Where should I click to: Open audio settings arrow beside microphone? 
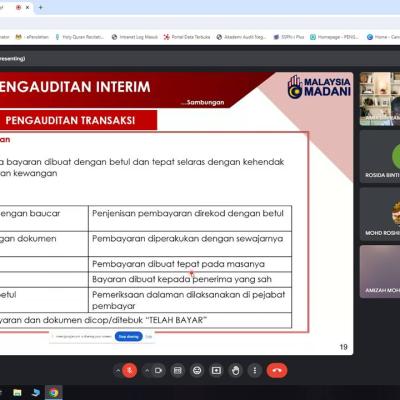[117, 370]
